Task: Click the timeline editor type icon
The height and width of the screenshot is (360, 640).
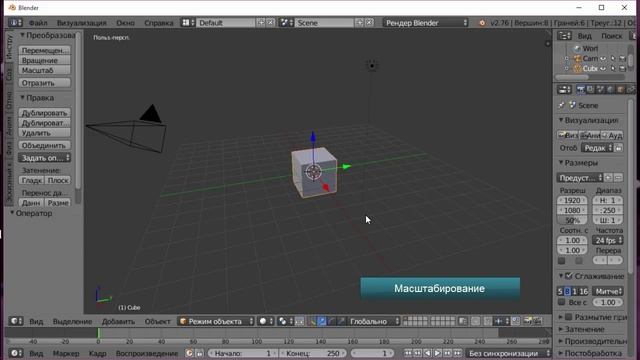Action: click(16, 353)
